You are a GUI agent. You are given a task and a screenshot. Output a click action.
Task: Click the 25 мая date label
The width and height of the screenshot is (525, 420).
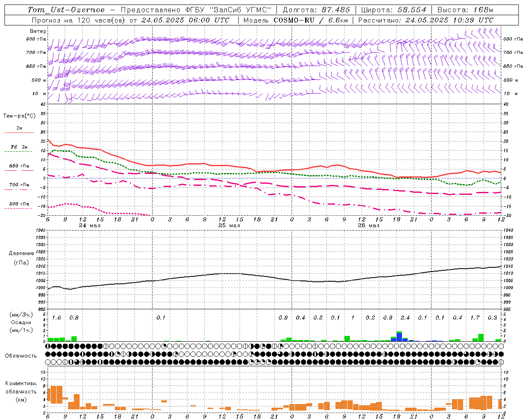[229, 226]
